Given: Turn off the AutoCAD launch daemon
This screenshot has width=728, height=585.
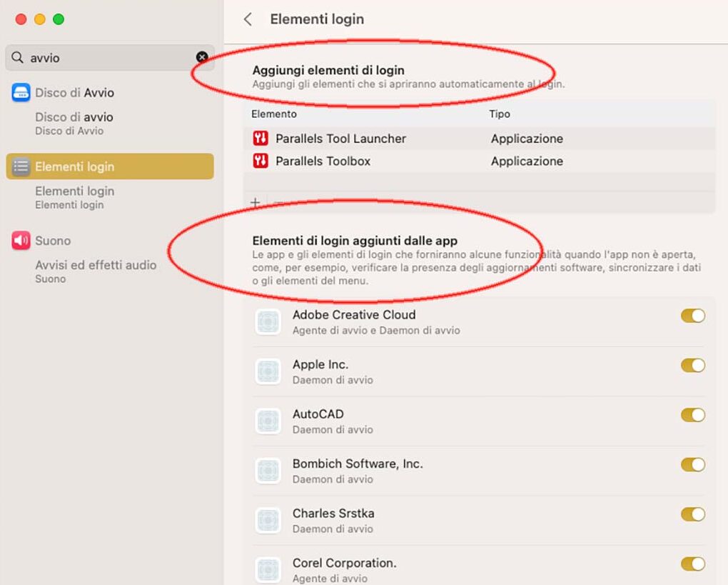Looking at the screenshot, I should pos(692,415).
